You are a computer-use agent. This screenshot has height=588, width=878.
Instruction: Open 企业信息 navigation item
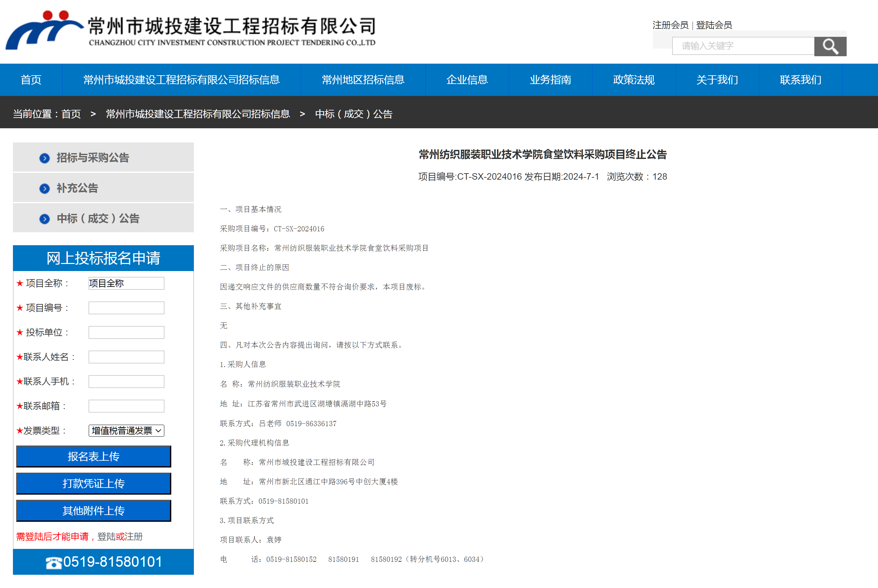coord(467,80)
